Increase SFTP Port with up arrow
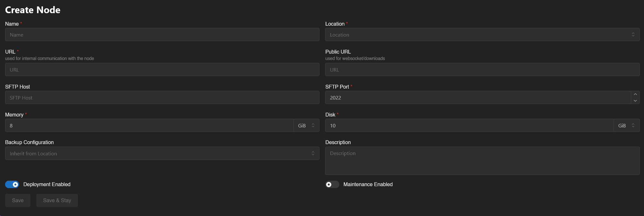The width and height of the screenshot is (644, 216). [x=635, y=94]
